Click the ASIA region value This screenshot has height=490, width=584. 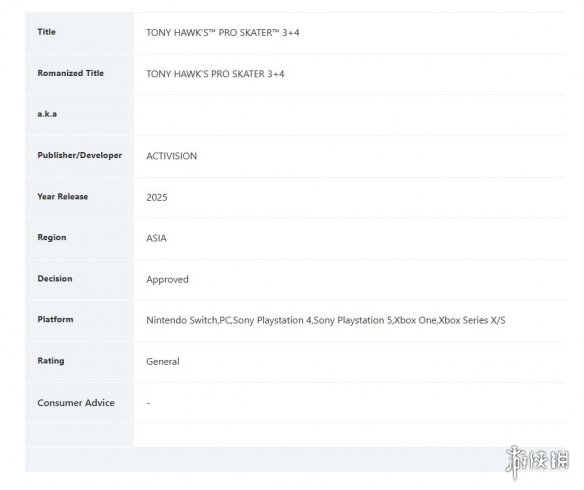156,238
